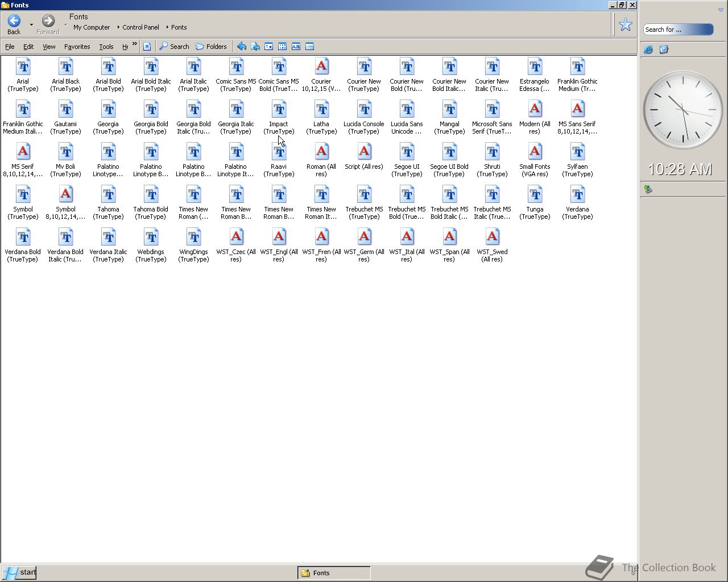The height and width of the screenshot is (582, 728).
Task: Click the sidebar icon beside Internet Explorer
Action: pos(664,50)
